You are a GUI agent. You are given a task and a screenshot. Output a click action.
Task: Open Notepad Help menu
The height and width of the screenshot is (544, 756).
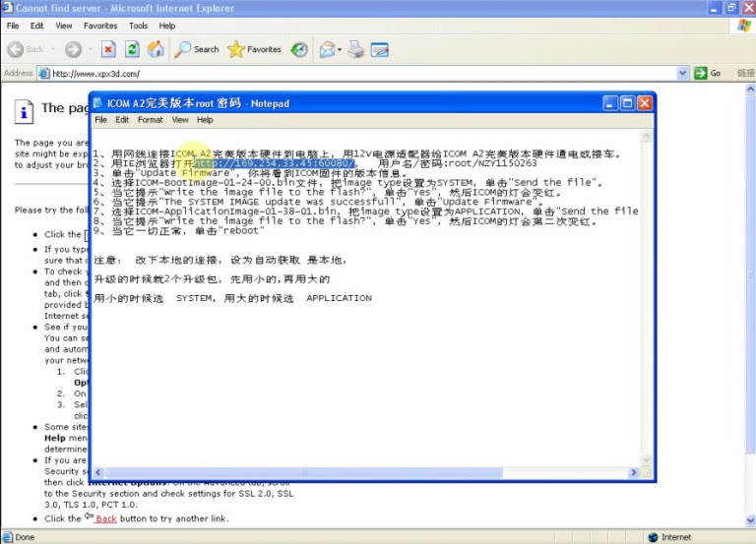(x=205, y=119)
